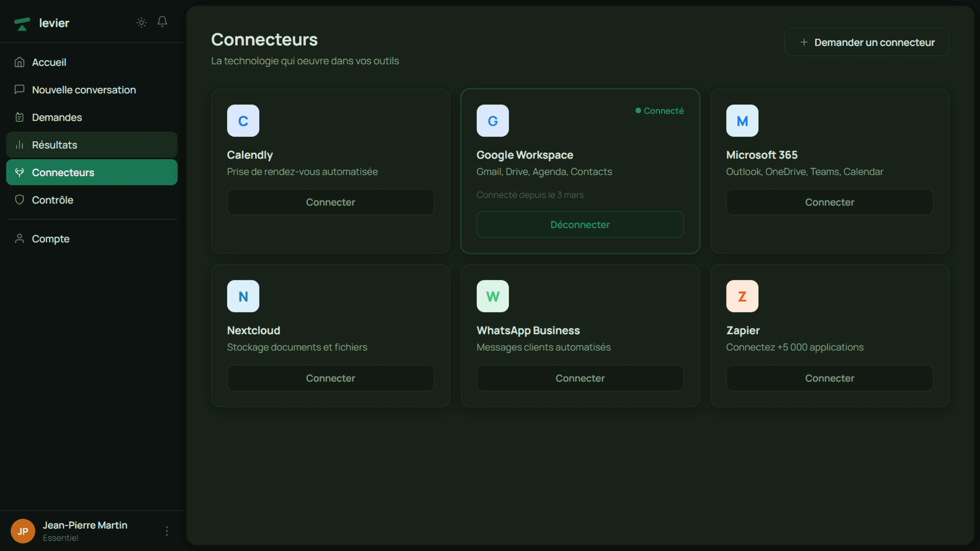This screenshot has height=551, width=980.
Task: Open the user options three-dot menu
Action: coord(167,531)
